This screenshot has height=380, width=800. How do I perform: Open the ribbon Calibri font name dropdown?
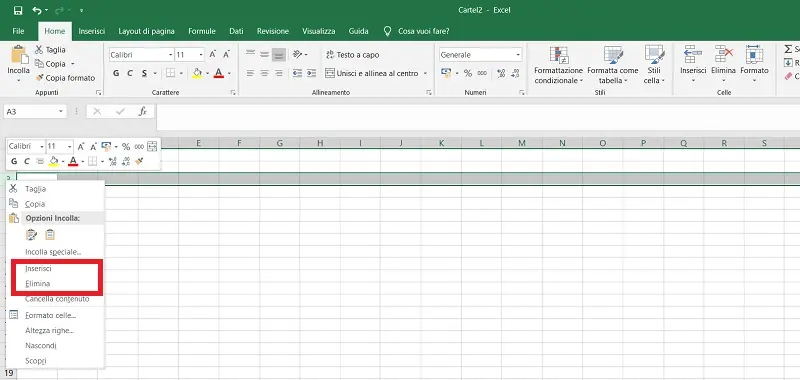coord(170,55)
